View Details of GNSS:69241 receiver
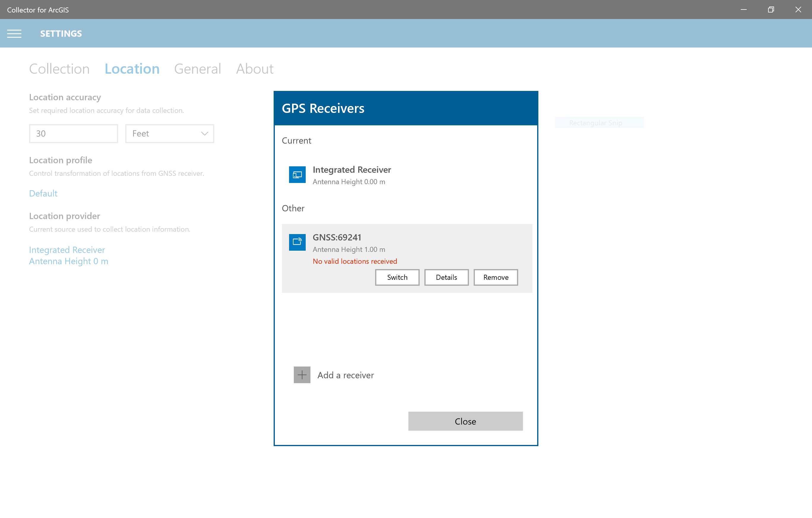The image size is (812, 518). coord(446,277)
